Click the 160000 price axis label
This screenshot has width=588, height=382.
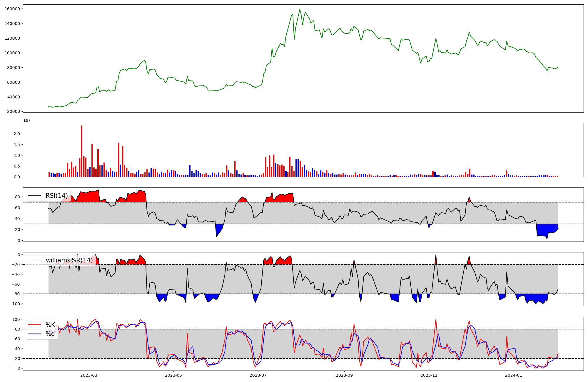[x=13, y=9]
